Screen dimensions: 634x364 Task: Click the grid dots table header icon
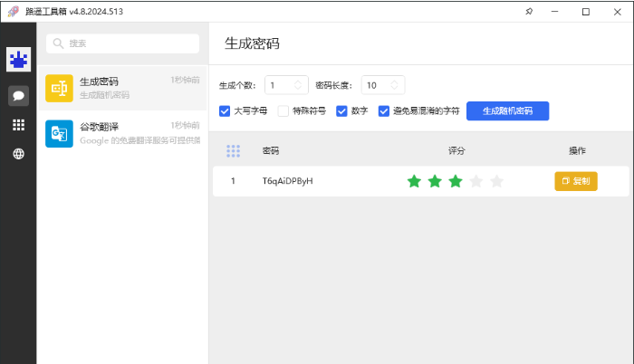233,150
